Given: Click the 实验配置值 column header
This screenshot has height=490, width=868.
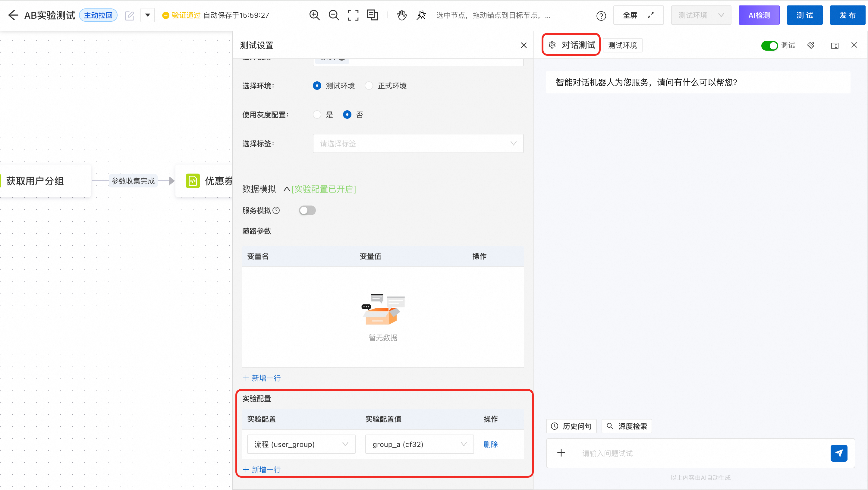Looking at the screenshot, I should (x=383, y=419).
